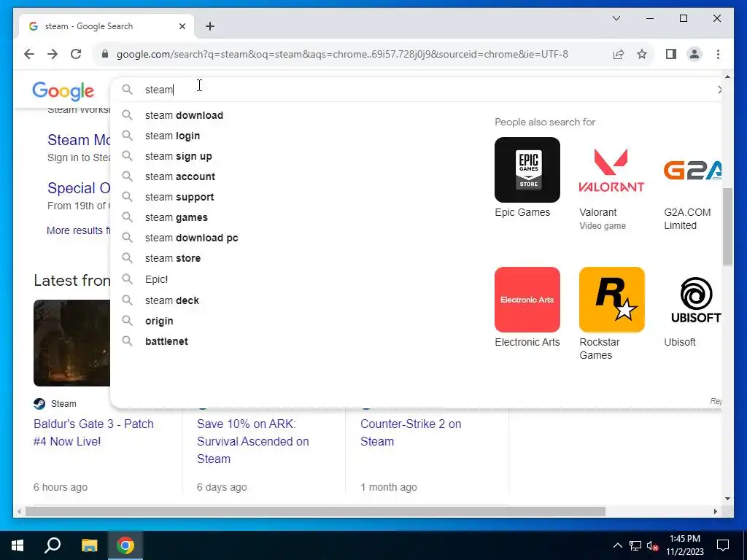Expand the tab search chevron

click(616, 18)
